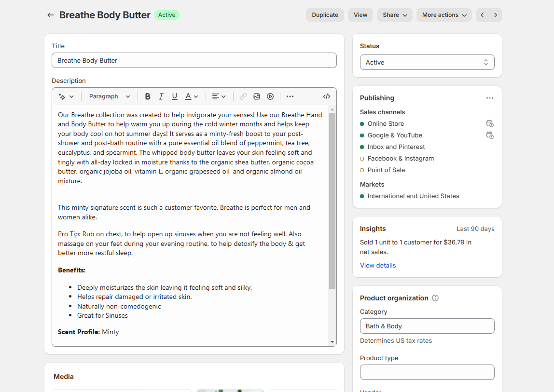Click the Category field Bath & Body
The width and height of the screenshot is (554, 392).
427,326
